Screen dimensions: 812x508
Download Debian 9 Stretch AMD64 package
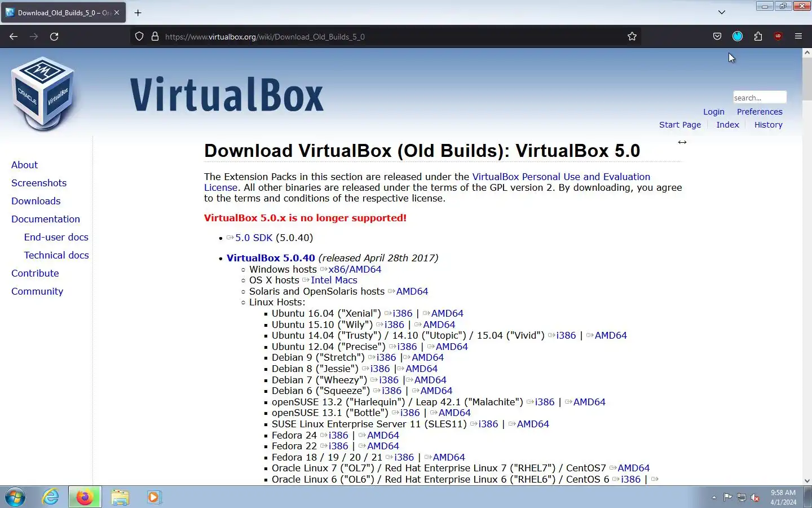427,357
